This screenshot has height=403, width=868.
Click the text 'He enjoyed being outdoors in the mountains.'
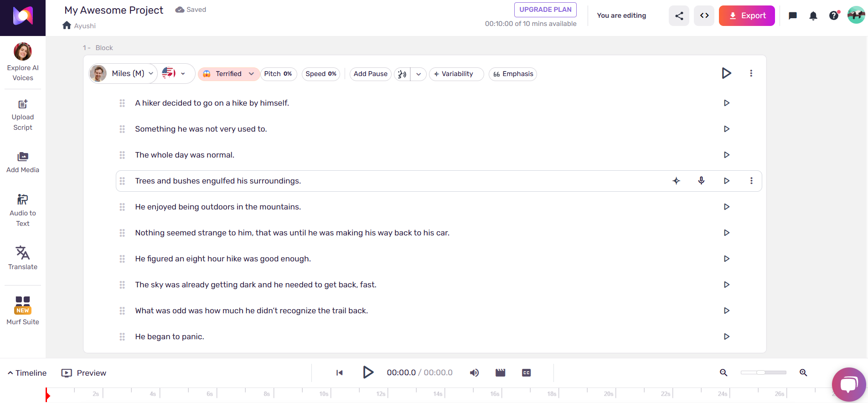218,207
